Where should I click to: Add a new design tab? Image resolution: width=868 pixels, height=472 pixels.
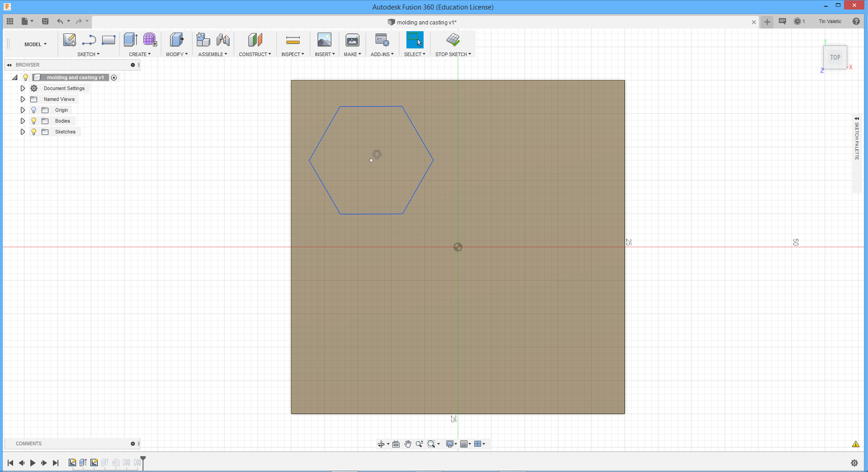tap(767, 22)
